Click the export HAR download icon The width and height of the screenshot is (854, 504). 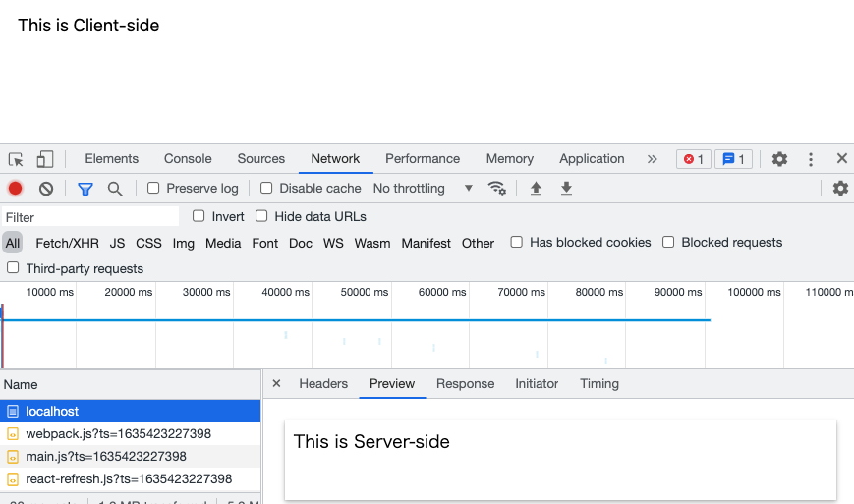(x=566, y=189)
